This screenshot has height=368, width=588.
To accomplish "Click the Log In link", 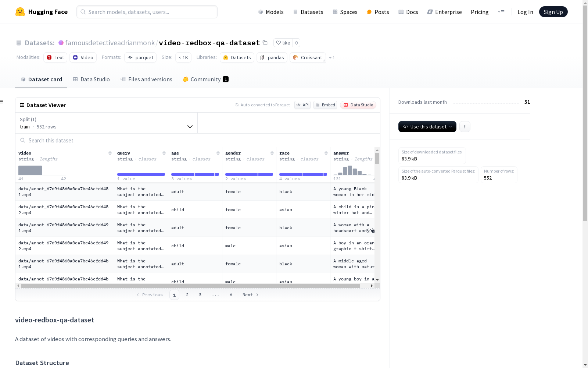I will click(525, 12).
